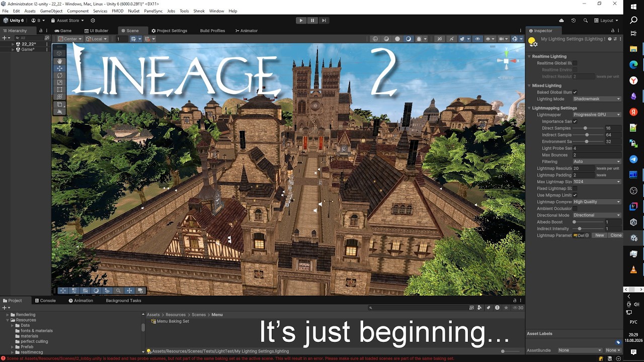Open the Undo History icon
This screenshot has height=362, width=644.
574,21
